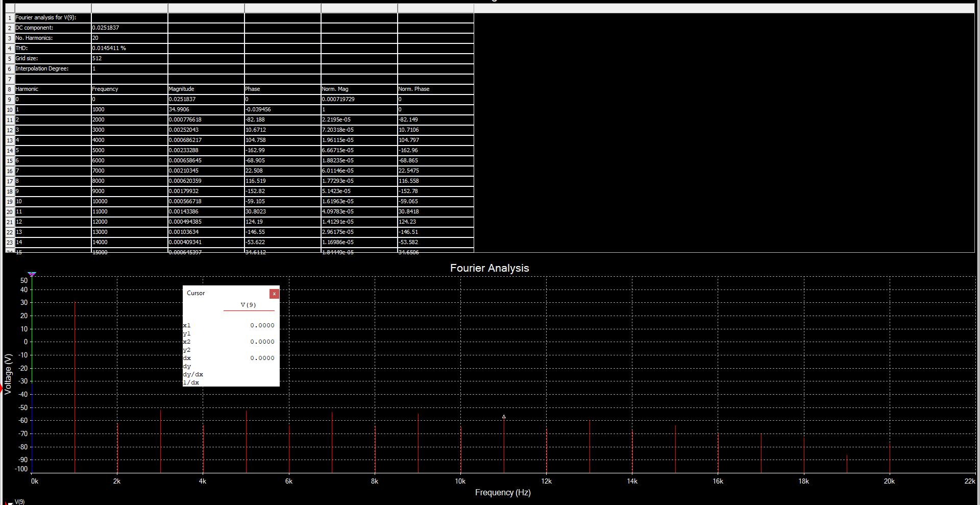Viewport: 980px width, 505px height.
Task: Select frequency cell 10000
Action: (x=130, y=202)
